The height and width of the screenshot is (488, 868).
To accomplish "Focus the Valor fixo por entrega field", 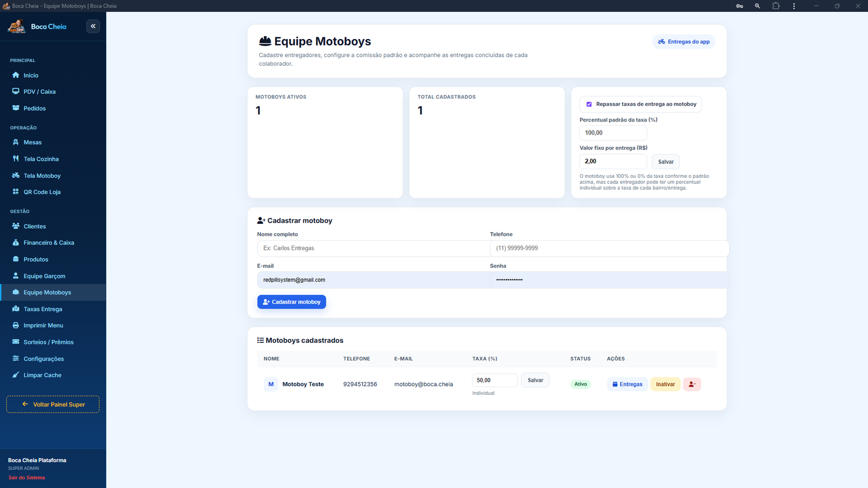I will tap(613, 162).
